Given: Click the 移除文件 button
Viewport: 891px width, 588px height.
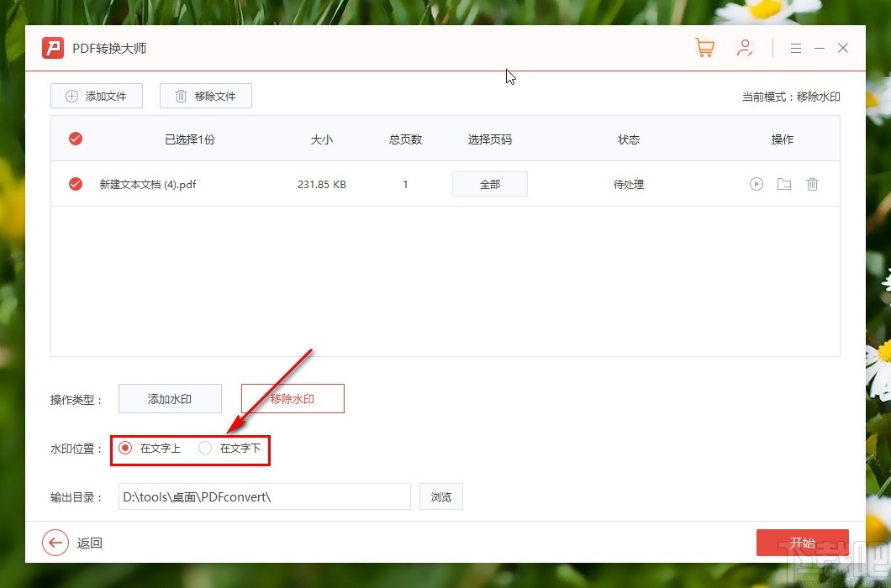Looking at the screenshot, I should click(x=205, y=96).
